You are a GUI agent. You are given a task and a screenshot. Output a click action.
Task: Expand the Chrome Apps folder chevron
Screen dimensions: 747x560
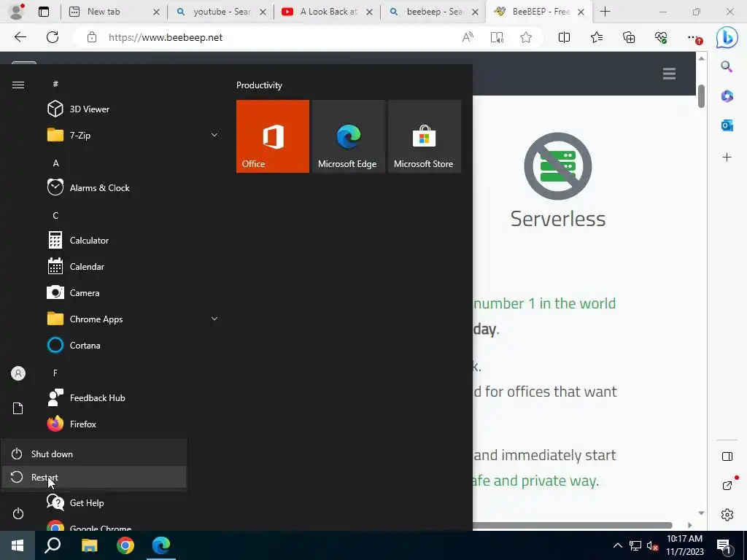click(x=214, y=319)
